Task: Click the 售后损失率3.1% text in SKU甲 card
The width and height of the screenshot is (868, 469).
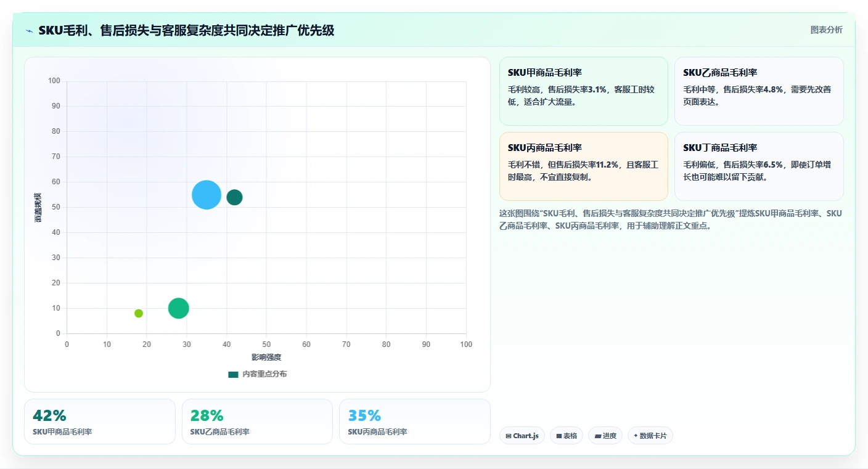Action: [x=577, y=89]
